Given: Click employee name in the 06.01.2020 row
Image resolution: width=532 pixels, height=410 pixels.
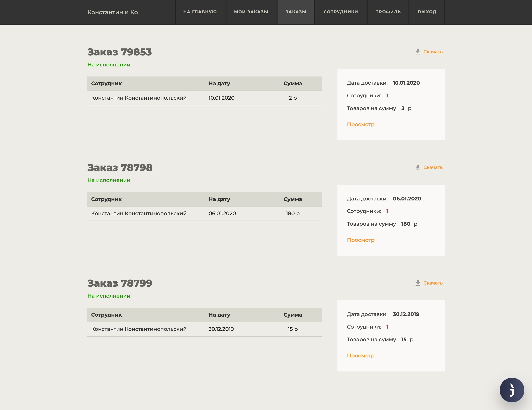Looking at the screenshot, I should [139, 213].
